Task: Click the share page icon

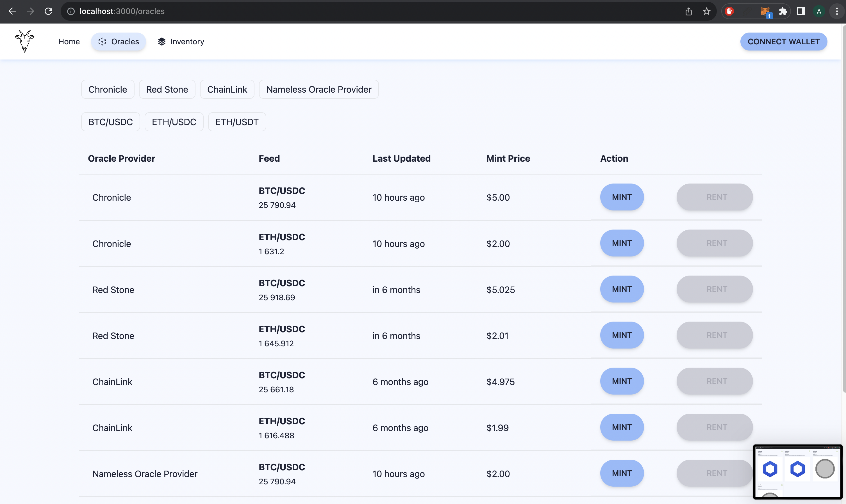Action: (689, 11)
